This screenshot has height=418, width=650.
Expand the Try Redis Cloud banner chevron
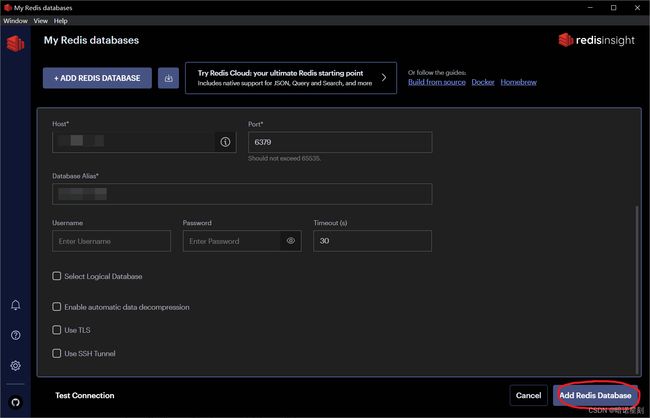coord(384,78)
